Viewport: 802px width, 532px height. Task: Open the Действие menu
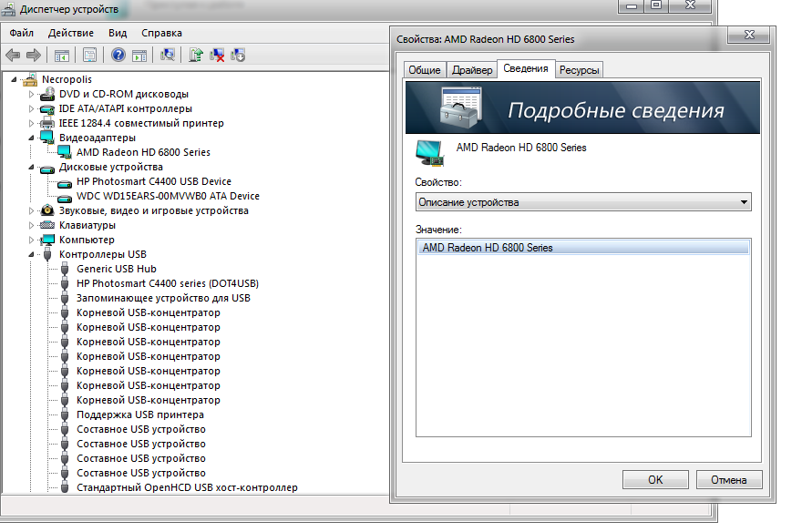coord(70,33)
